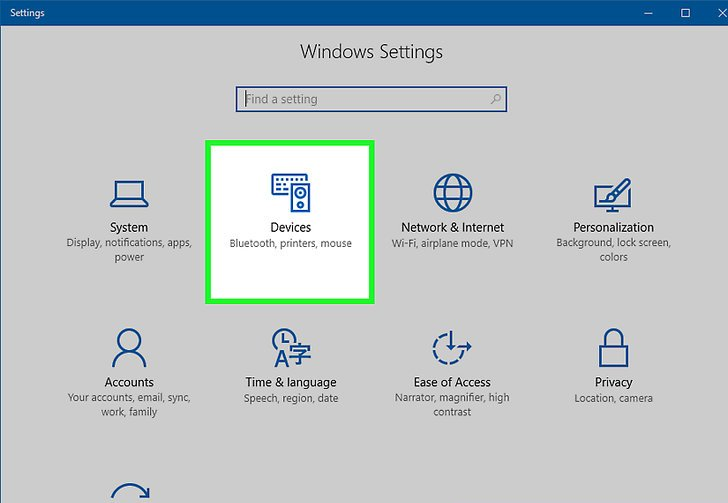Open the Ease of Access label
Screen dimensions: 728x503
pyautogui.click(x=452, y=382)
